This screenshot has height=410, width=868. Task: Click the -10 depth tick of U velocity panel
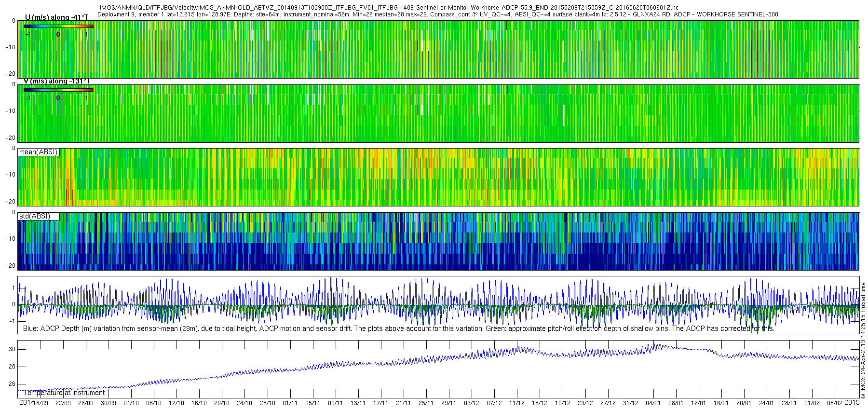[x=11, y=47]
